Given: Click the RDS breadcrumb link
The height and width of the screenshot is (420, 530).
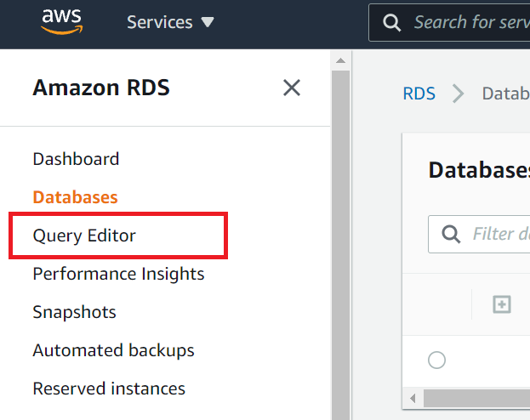Looking at the screenshot, I should click(x=419, y=94).
